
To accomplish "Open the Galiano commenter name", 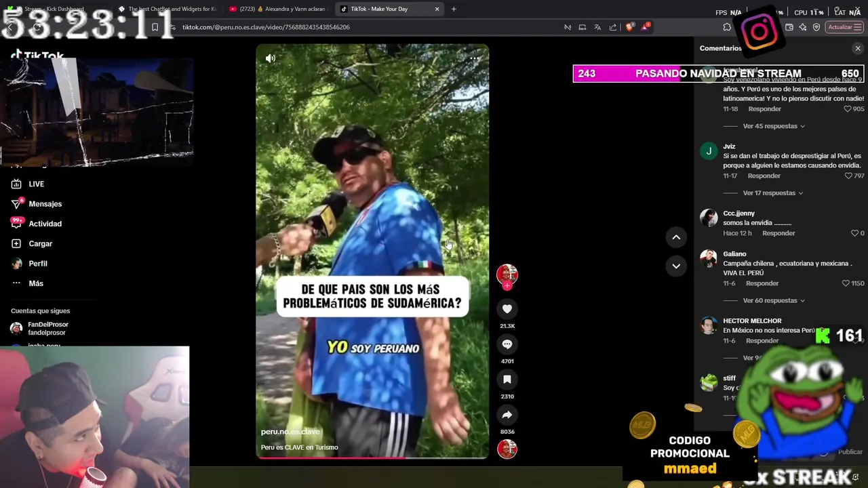I will point(734,254).
